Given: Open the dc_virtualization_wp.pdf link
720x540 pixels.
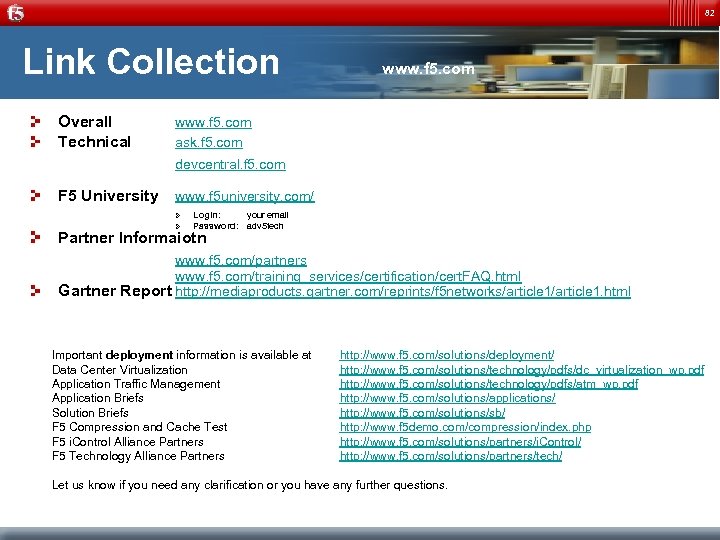Looking at the screenshot, I should (x=522, y=370).
